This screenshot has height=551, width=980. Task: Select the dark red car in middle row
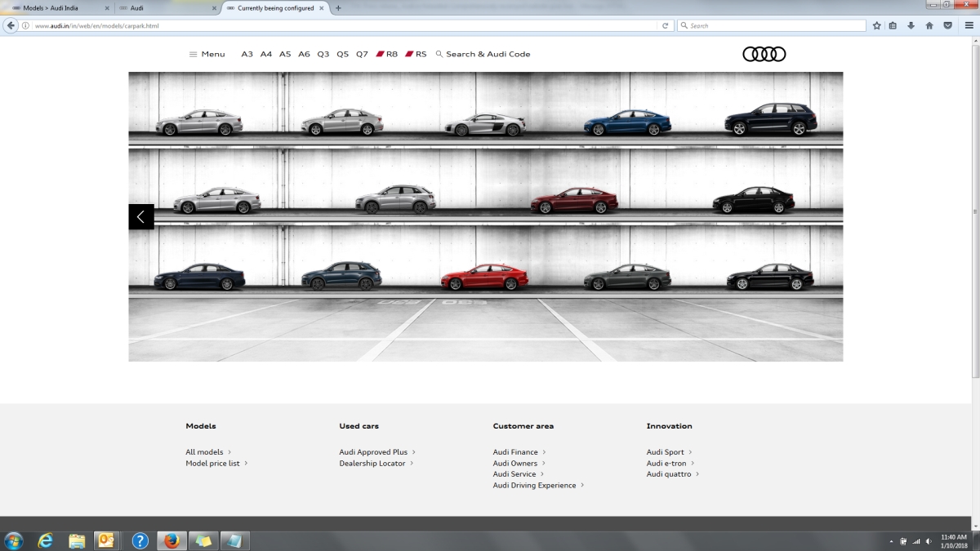coord(574,201)
